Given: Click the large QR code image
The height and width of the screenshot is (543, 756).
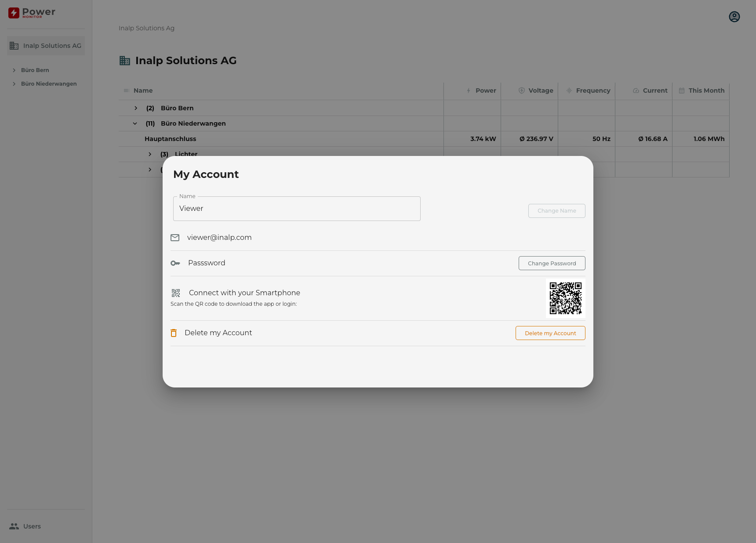Looking at the screenshot, I should coord(565,298).
